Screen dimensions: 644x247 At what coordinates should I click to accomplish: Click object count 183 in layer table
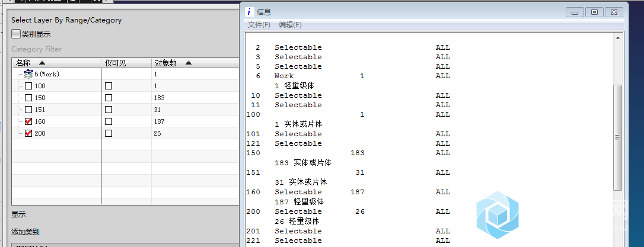click(160, 98)
